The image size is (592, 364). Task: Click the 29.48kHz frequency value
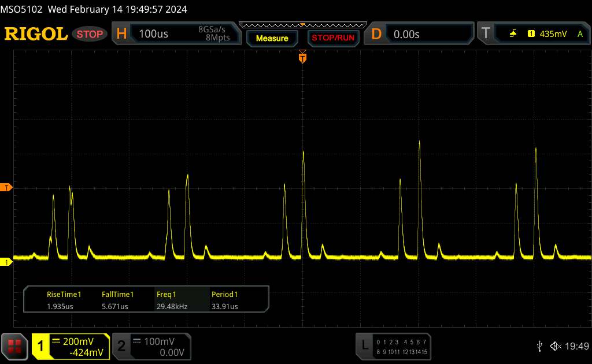point(172,306)
